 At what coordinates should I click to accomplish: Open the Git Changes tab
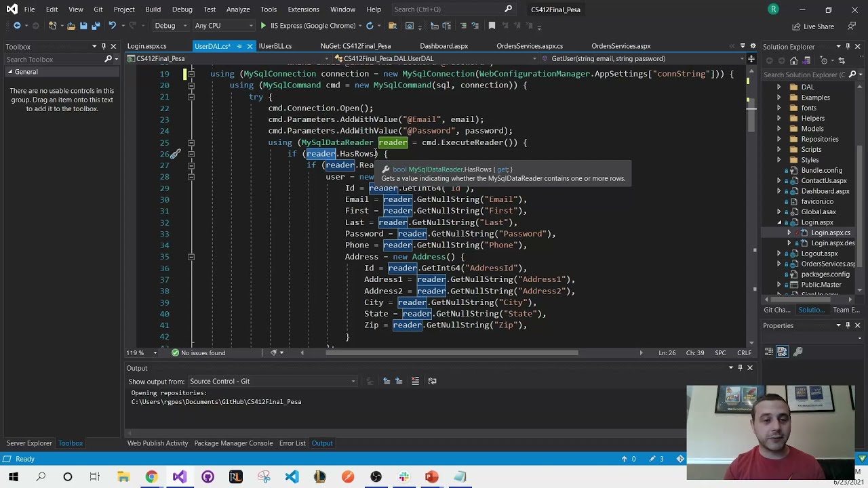click(777, 310)
